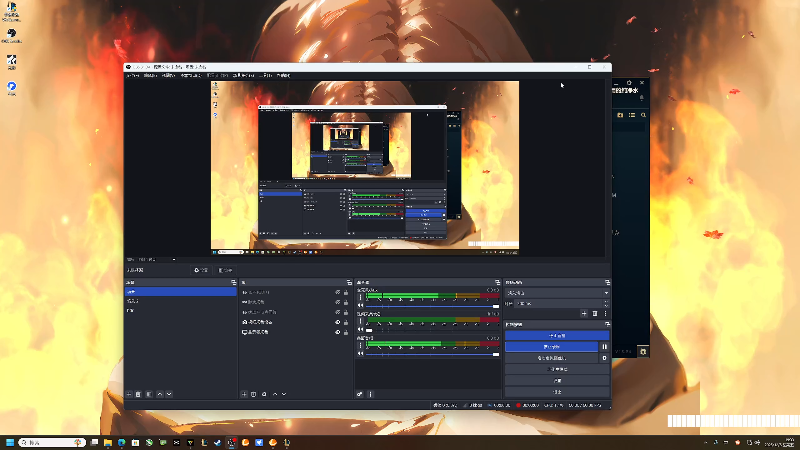Delete the scene transition with trash icon

coord(595,313)
